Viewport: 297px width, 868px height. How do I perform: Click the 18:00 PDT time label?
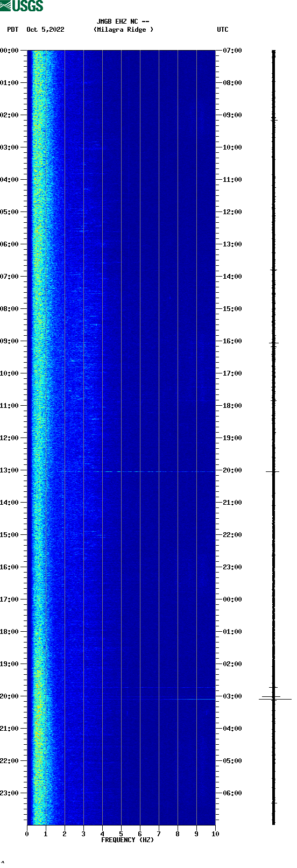pyautogui.click(x=10, y=632)
